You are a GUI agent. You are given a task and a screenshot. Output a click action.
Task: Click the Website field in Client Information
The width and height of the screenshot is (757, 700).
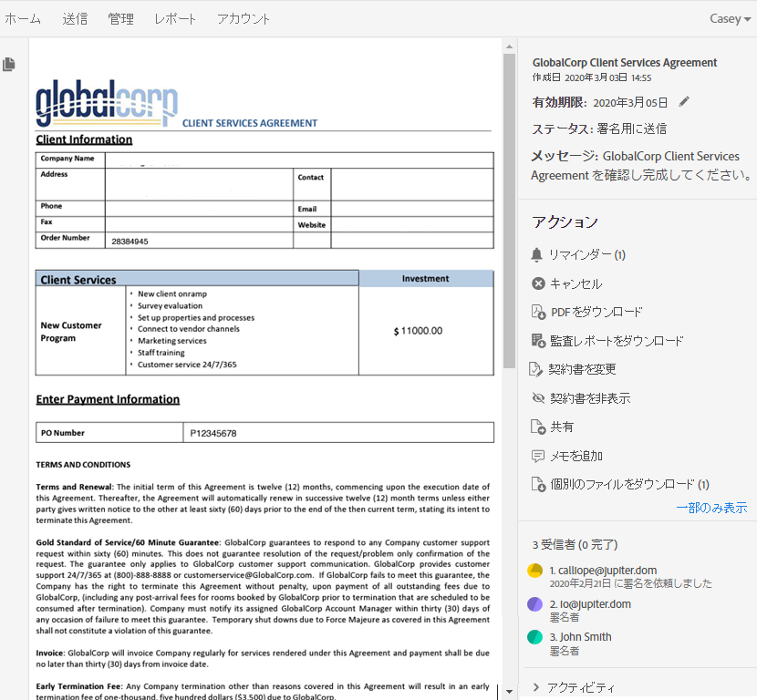click(412, 224)
